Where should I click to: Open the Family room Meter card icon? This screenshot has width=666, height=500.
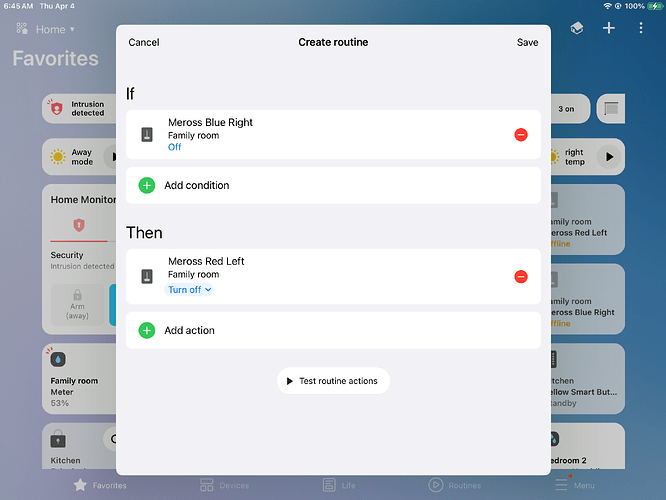[x=58, y=359]
